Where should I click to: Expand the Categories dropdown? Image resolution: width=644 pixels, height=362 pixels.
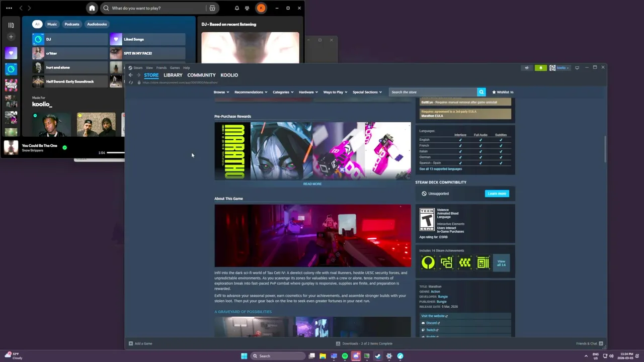[x=283, y=92]
